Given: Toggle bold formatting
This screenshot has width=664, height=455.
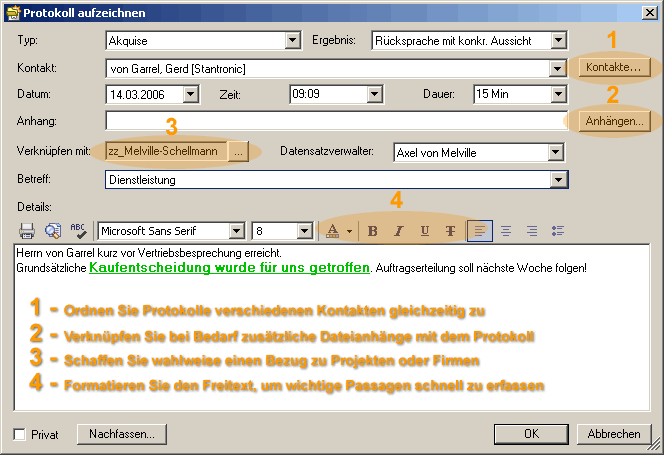Looking at the screenshot, I should pos(373,231).
